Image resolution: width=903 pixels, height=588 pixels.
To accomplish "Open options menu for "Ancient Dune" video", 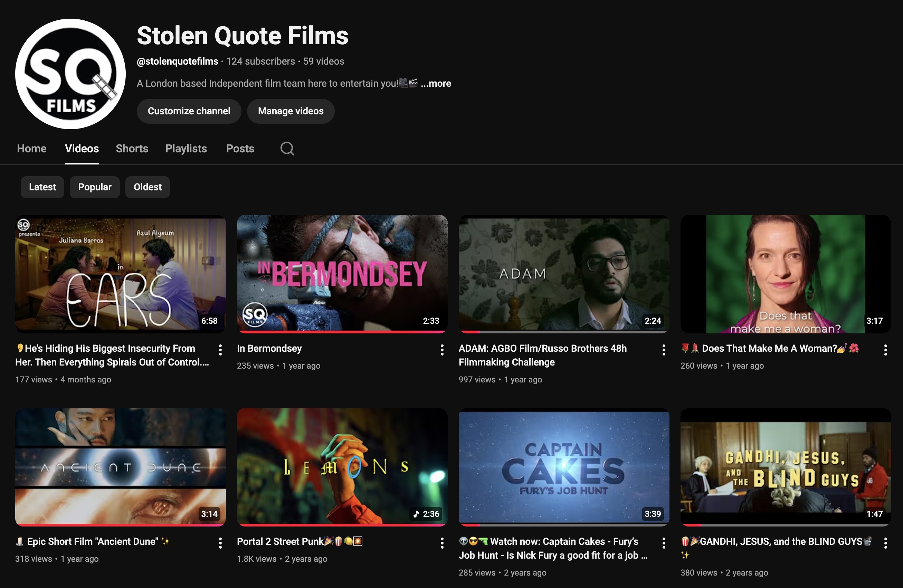I will pyautogui.click(x=220, y=543).
